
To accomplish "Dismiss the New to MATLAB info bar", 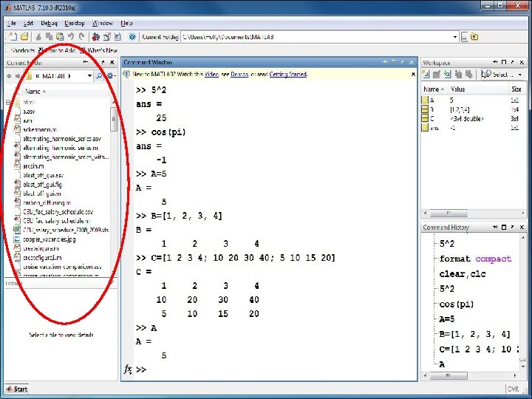I will (413, 74).
